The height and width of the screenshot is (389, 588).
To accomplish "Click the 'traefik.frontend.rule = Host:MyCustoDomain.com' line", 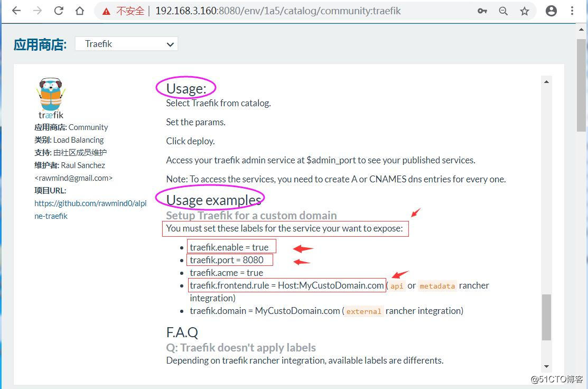I will pos(286,285).
